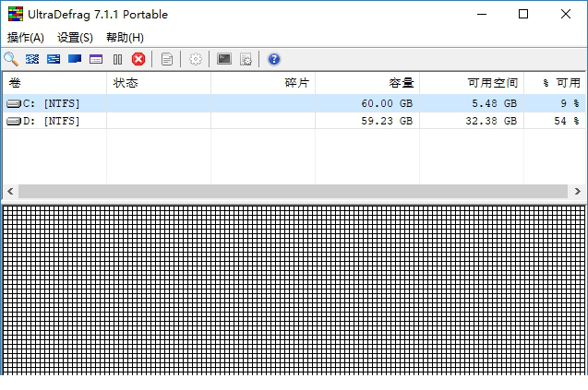Maximize the UltraDefrag window

point(523,14)
